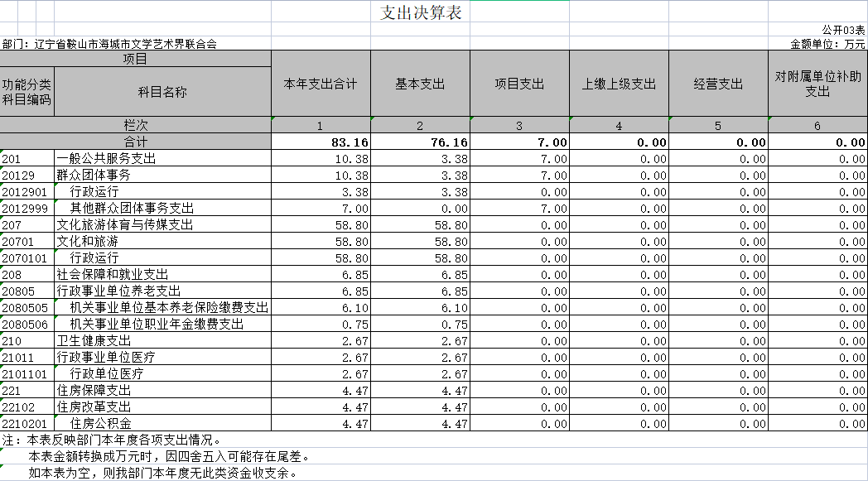Click the 卫生健康支出 cell
Viewport: 868px width, 481px height.
pos(162,341)
